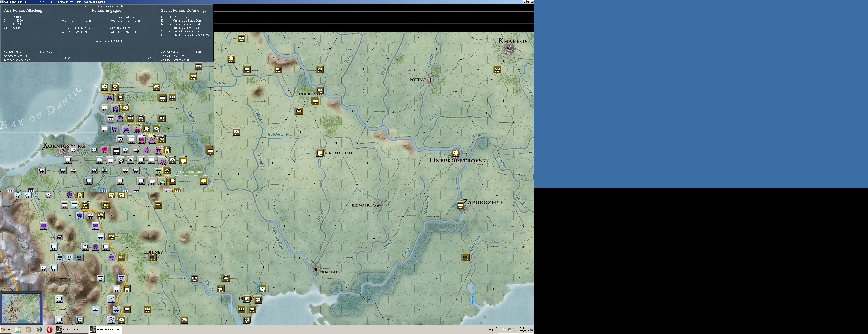Image resolution: width=868 pixels, height=334 pixels.
Task: Click the 37mm Anti-Aircraft Gun row
Action: [181, 20]
